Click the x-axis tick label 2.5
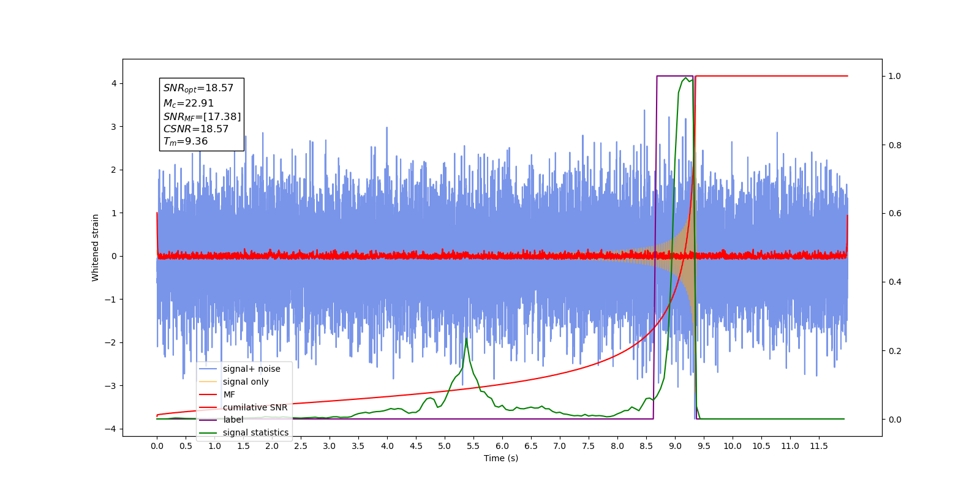The height and width of the screenshot is (490, 980). [301, 446]
